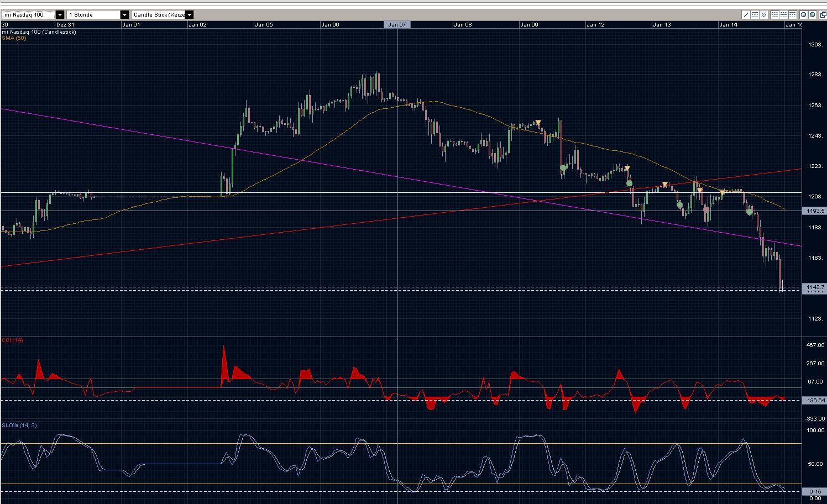Select the trend line drawing tool
The image size is (827, 504).
(x=746, y=15)
